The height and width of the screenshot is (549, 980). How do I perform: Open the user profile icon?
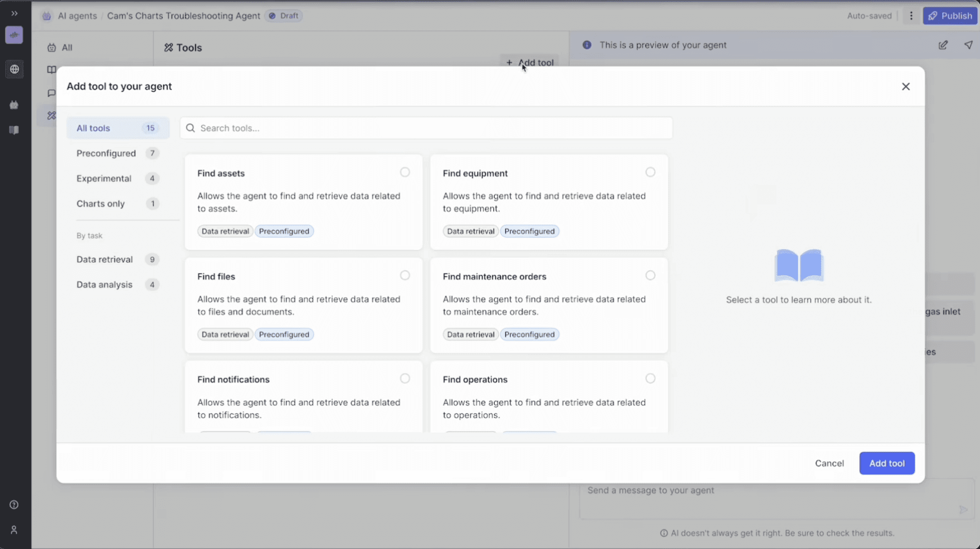click(x=14, y=530)
